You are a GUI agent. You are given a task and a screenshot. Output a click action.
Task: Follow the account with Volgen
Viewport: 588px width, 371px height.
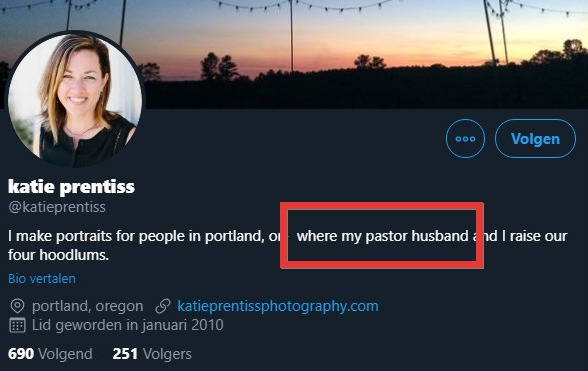535,138
